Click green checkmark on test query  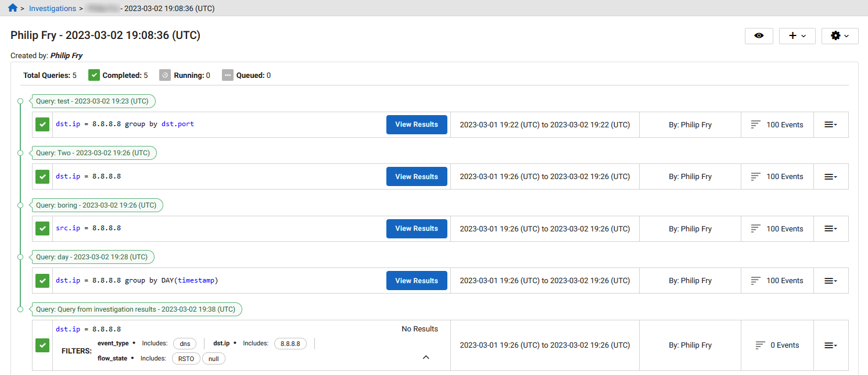(42, 124)
